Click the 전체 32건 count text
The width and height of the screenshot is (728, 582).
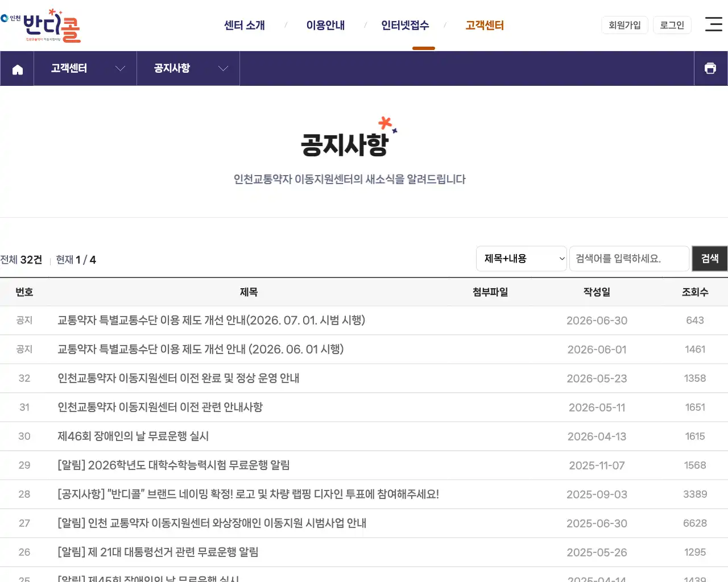point(21,260)
